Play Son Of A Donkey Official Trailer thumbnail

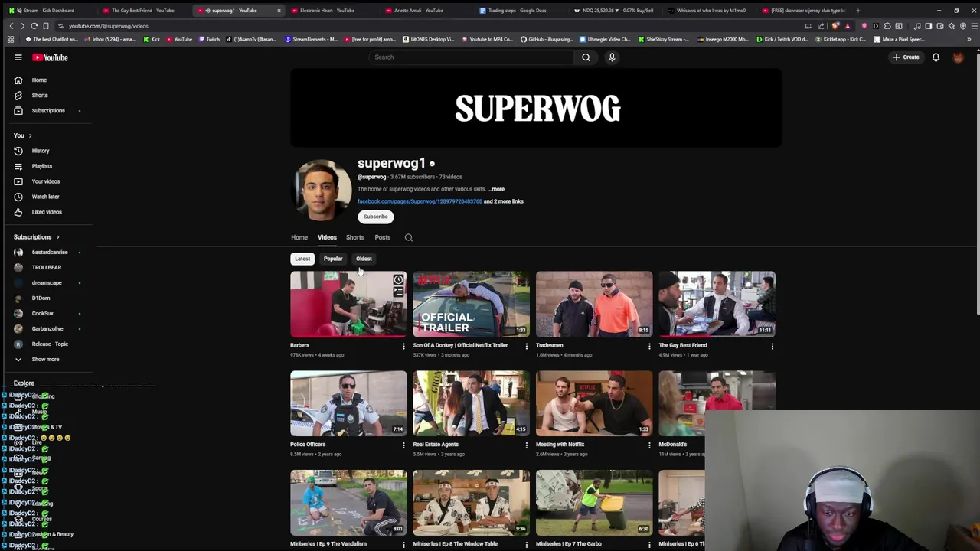coord(471,304)
